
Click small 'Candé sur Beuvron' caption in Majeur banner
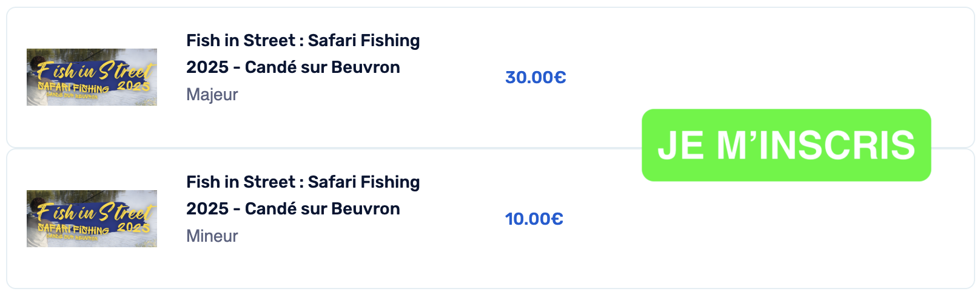pos(72,96)
